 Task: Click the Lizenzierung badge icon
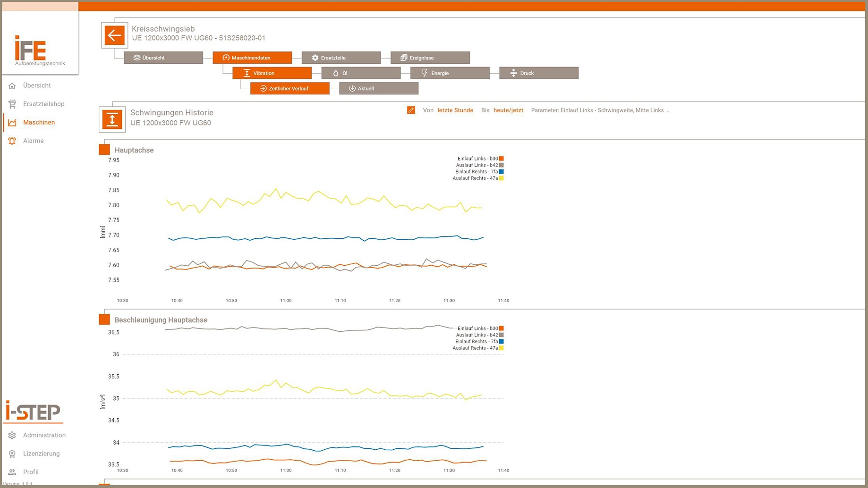12,454
